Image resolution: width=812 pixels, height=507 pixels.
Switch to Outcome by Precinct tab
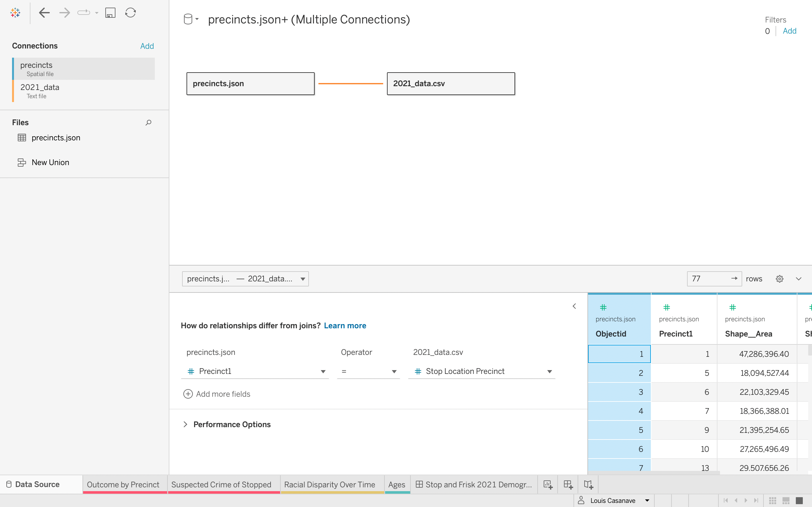coord(123,484)
